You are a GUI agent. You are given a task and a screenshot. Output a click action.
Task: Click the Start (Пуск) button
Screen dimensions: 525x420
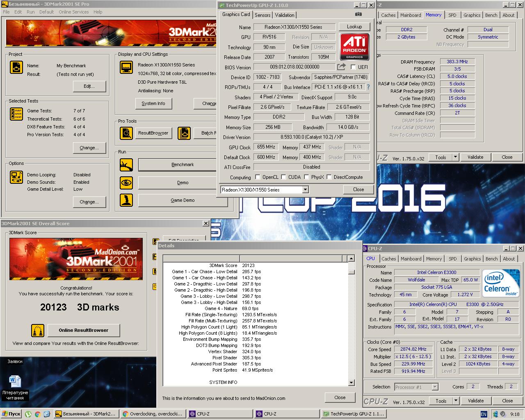(11, 414)
